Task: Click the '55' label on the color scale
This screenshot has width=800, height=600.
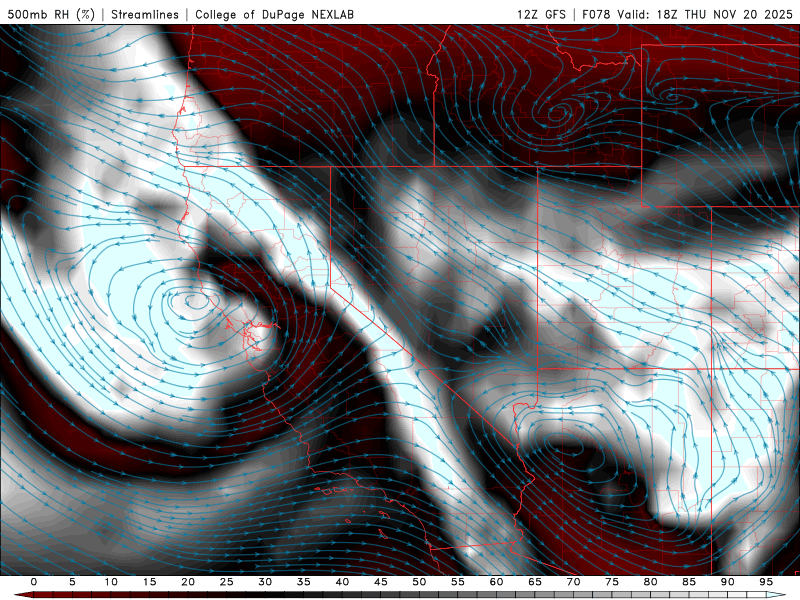Action: point(458,582)
